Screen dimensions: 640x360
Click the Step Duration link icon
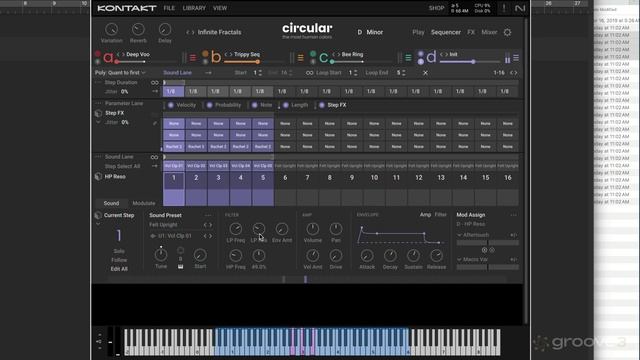pos(154,82)
